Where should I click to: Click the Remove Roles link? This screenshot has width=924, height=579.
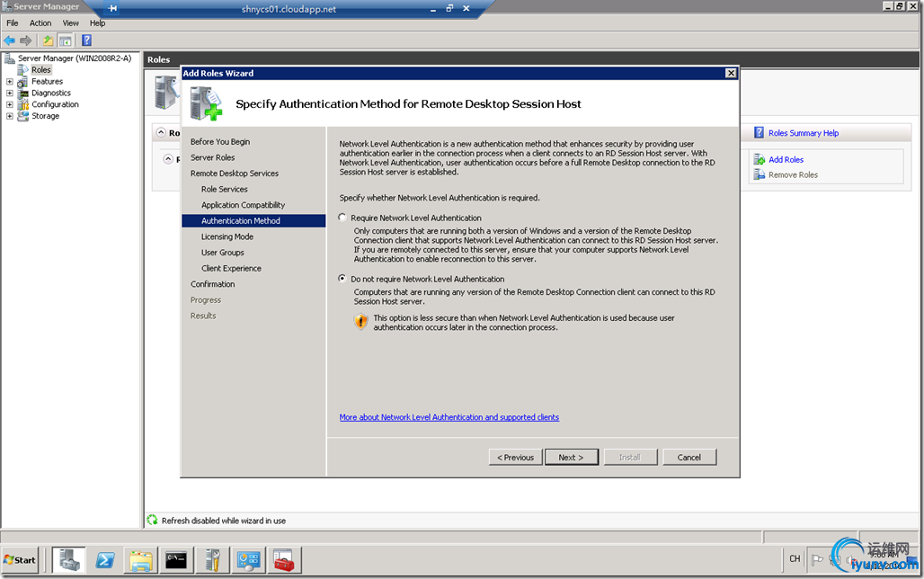(793, 174)
